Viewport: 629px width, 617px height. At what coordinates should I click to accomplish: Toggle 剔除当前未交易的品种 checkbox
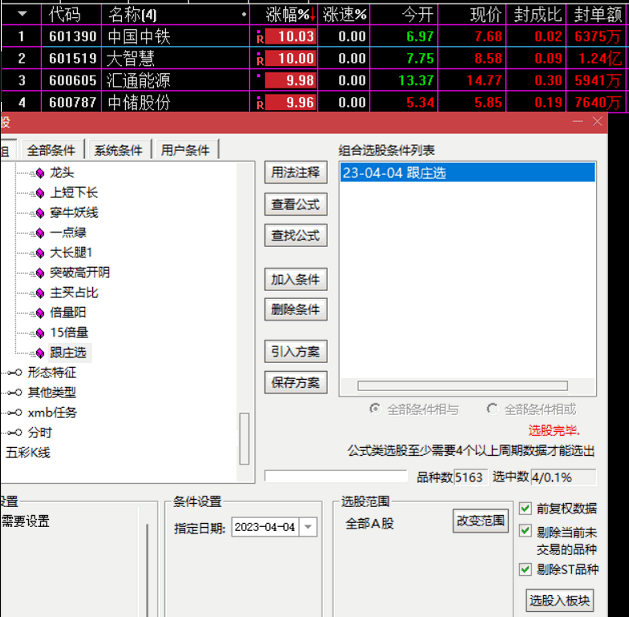[x=525, y=531]
